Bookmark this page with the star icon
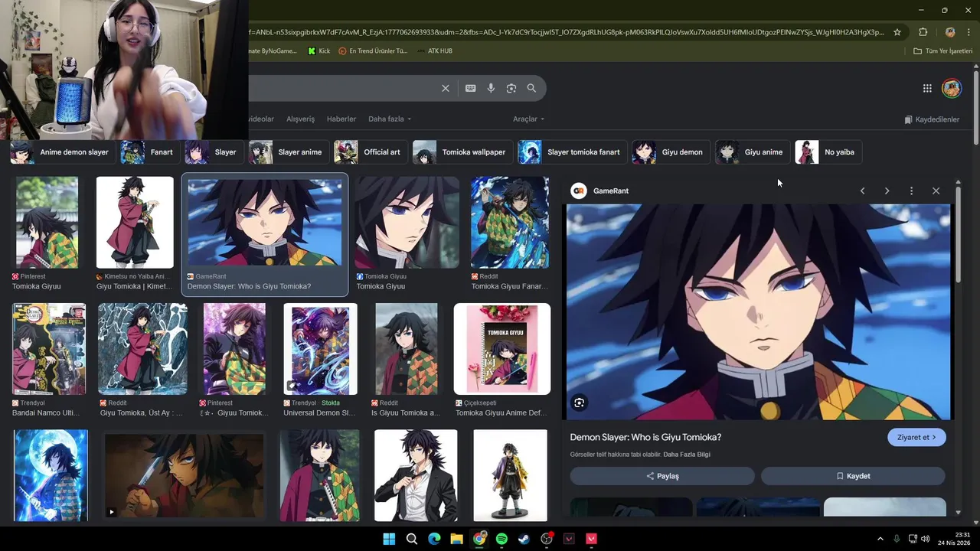Screen dimensions: 980x551 click(x=899, y=32)
